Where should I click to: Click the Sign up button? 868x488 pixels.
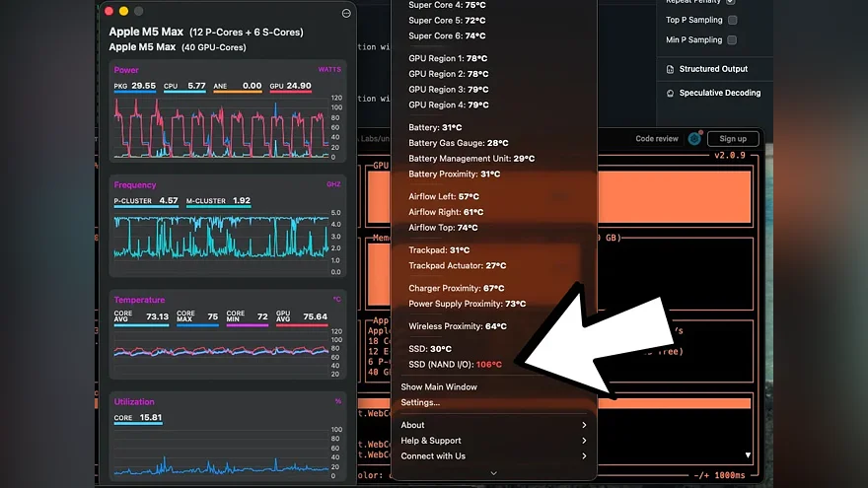(x=733, y=139)
